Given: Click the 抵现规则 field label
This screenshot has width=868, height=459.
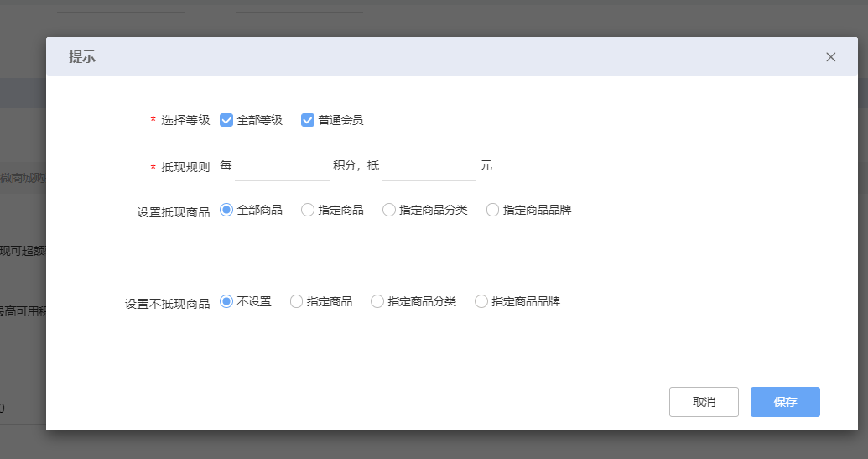Looking at the screenshot, I should point(185,167).
